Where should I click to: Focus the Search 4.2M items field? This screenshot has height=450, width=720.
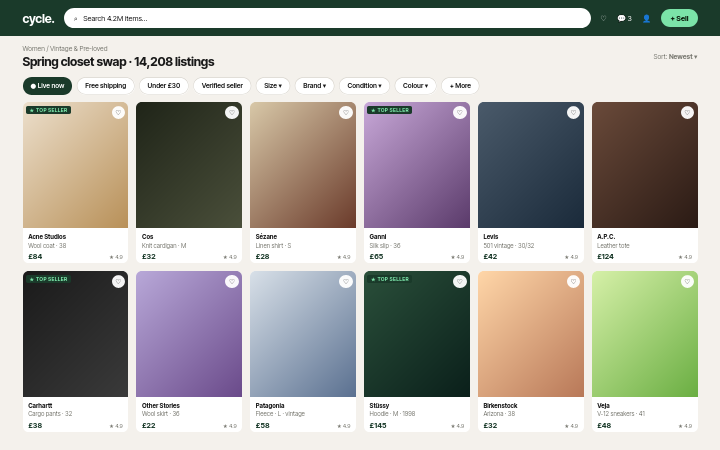tap(327, 18)
